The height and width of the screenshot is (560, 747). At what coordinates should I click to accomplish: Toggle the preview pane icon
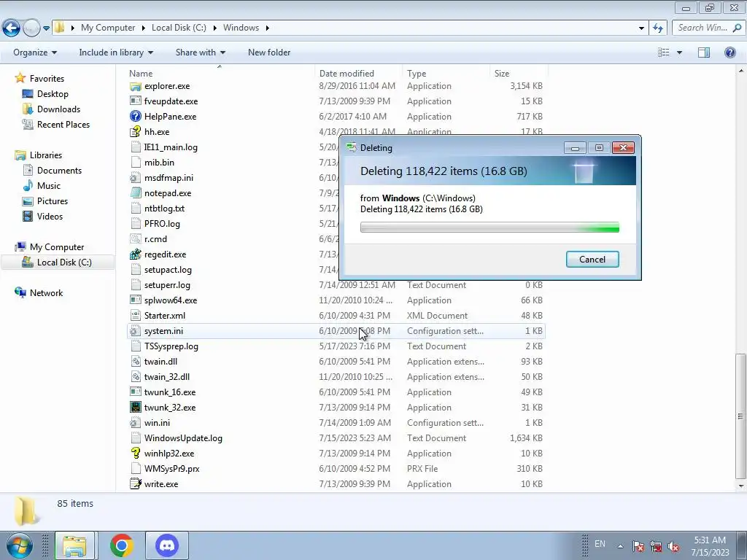coord(704,52)
